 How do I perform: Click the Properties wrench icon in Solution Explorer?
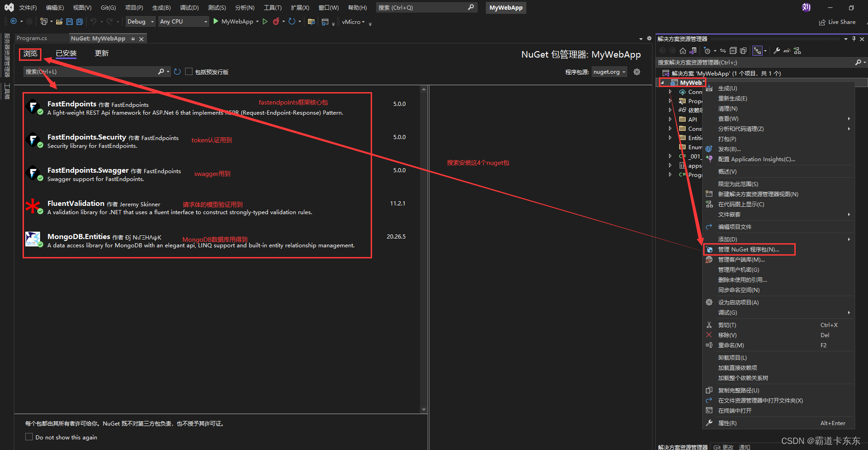777,51
